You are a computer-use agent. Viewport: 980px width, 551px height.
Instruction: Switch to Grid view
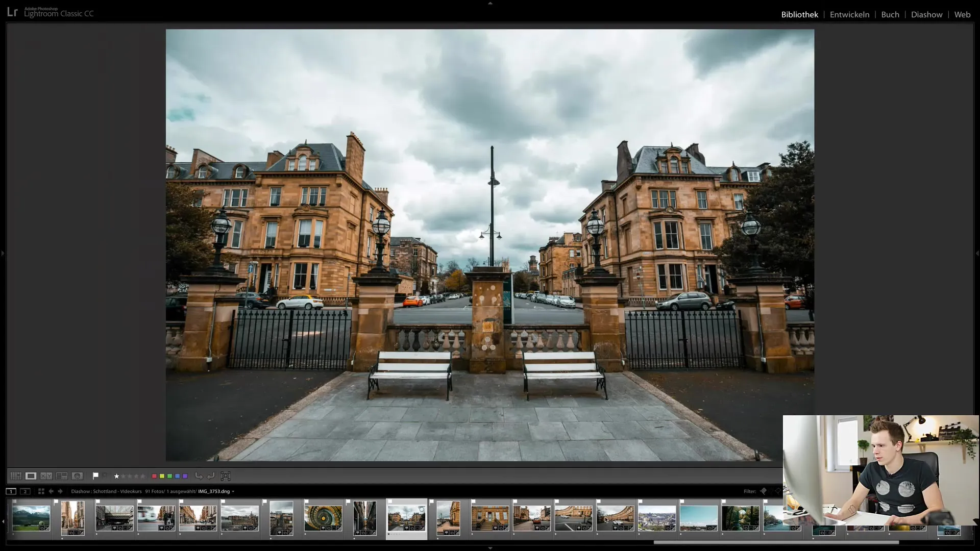[16, 476]
